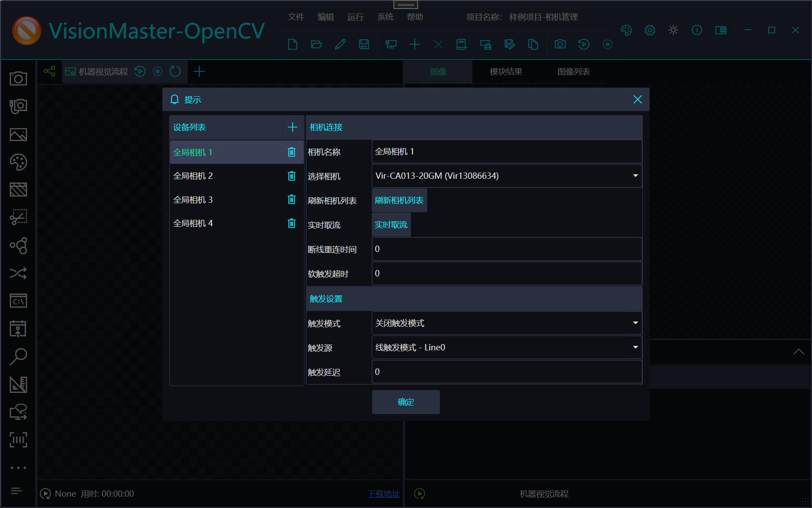The width and height of the screenshot is (812, 508).
Task: Switch to the 图像列表 tab
Action: 574,71
